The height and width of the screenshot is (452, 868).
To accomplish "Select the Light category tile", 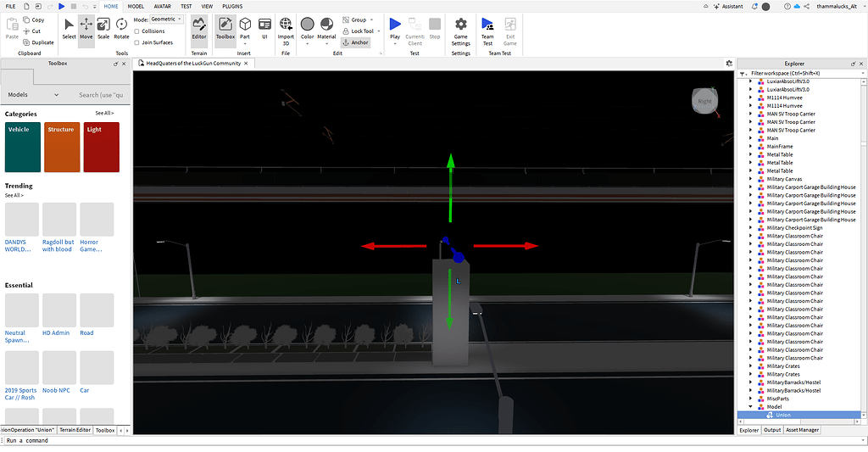I will tap(102, 147).
